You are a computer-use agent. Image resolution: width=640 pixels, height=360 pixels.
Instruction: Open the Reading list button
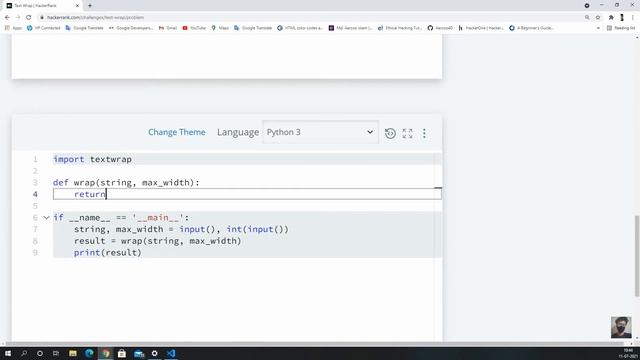(x=621, y=28)
